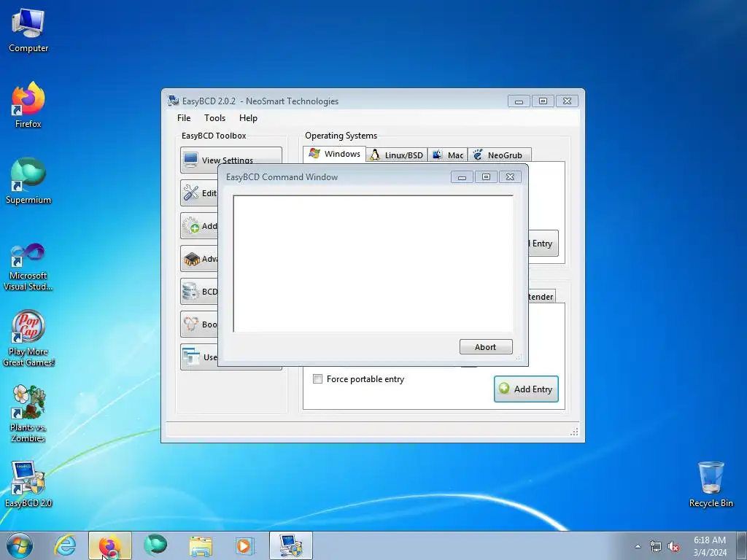
Task: Open the Tools menu
Action: (x=215, y=118)
